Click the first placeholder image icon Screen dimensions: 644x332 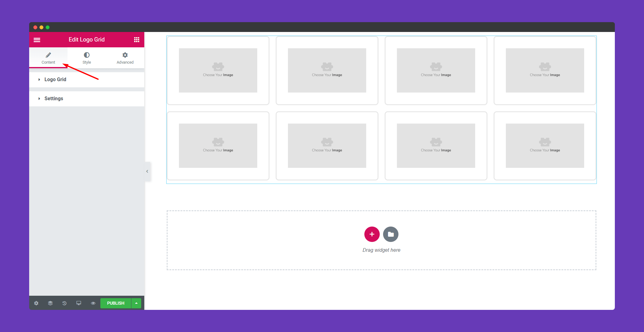click(219, 66)
